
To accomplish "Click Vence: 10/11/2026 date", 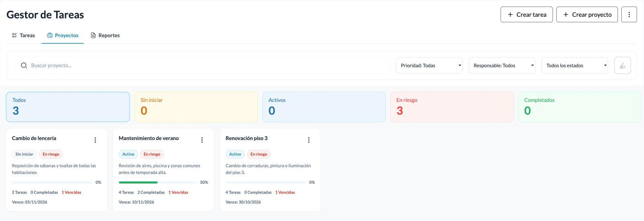I will click(137, 202).
